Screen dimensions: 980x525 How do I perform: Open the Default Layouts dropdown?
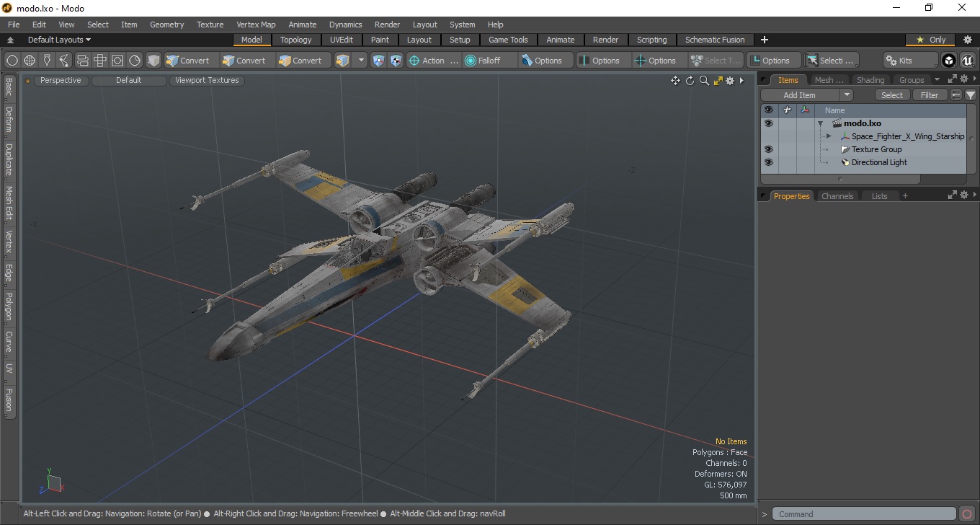[59, 40]
